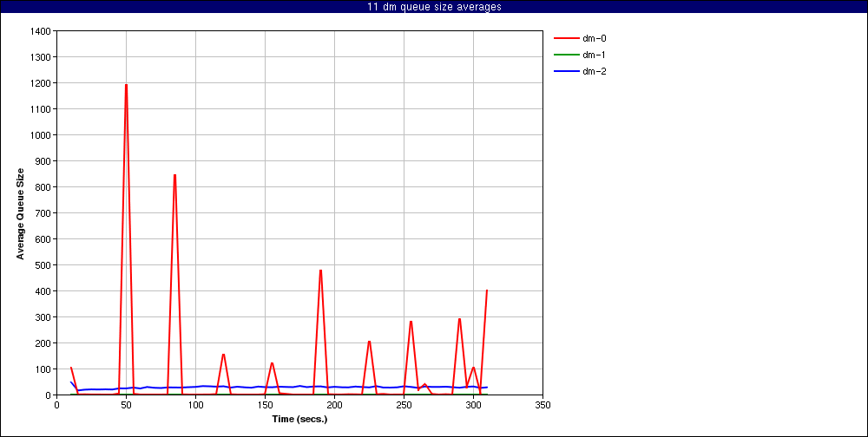
Task: Click y-axis tick label 1400
Action: click(x=42, y=31)
